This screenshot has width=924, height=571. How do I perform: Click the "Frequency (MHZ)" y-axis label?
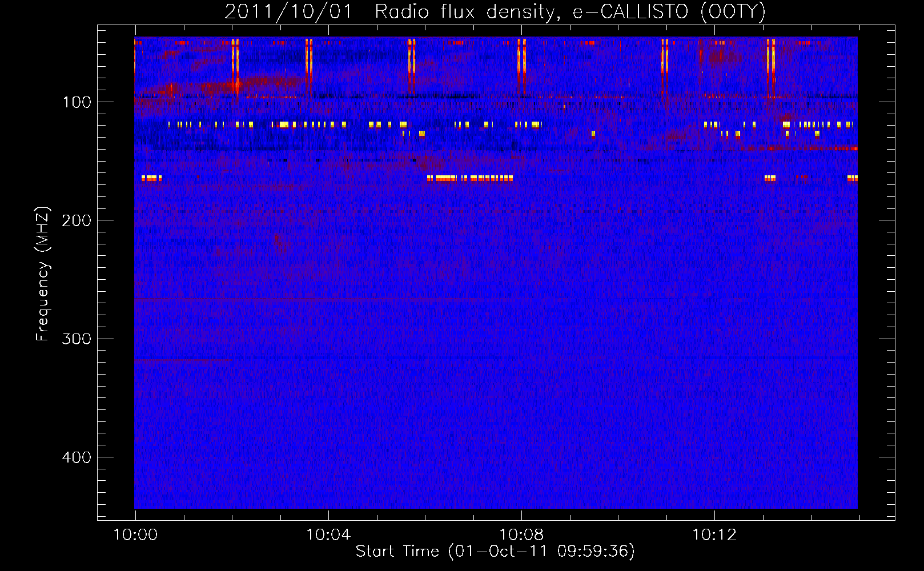point(43,274)
